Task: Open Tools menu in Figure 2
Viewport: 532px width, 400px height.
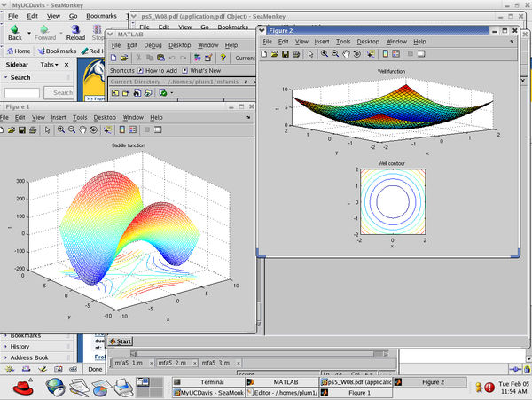Action: [x=343, y=42]
